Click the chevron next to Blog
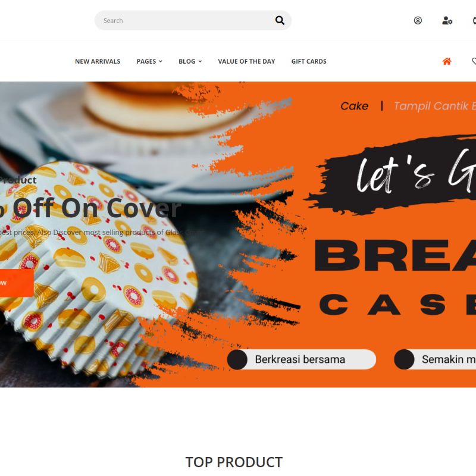The height and width of the screenshot is (476, 476). pyautogui.click(x=200, y=61)
